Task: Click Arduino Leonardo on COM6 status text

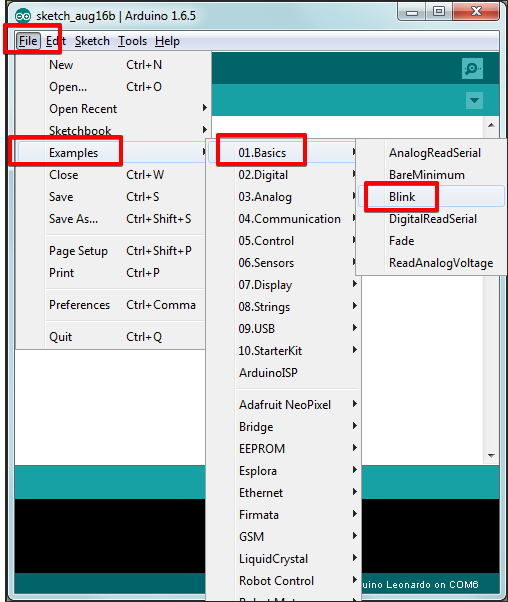Action: click(x=420, y=584)
